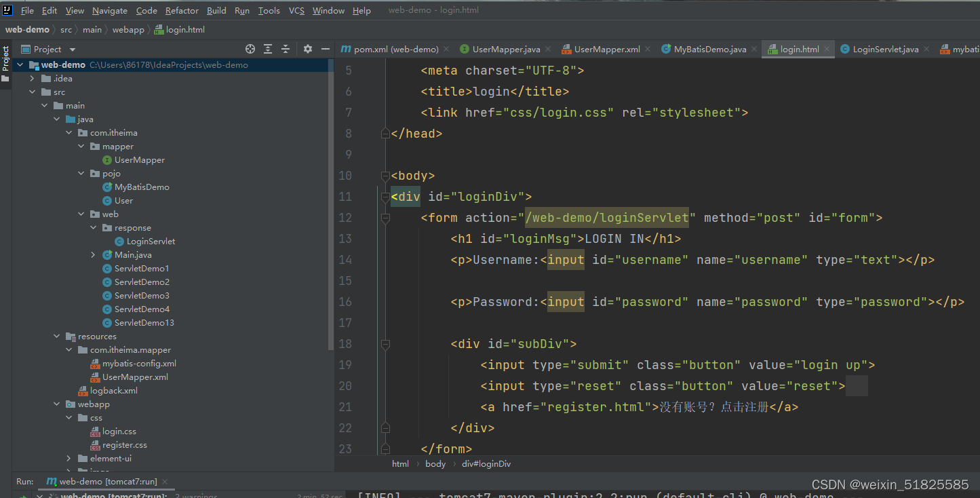Open Project panel settings gear

point(308,49)
